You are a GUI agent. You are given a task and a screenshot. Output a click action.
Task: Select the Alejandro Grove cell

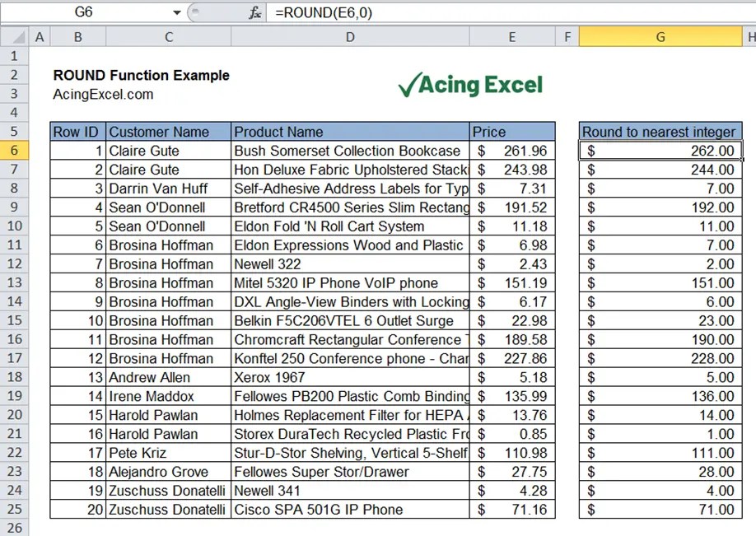coord(168,472)
